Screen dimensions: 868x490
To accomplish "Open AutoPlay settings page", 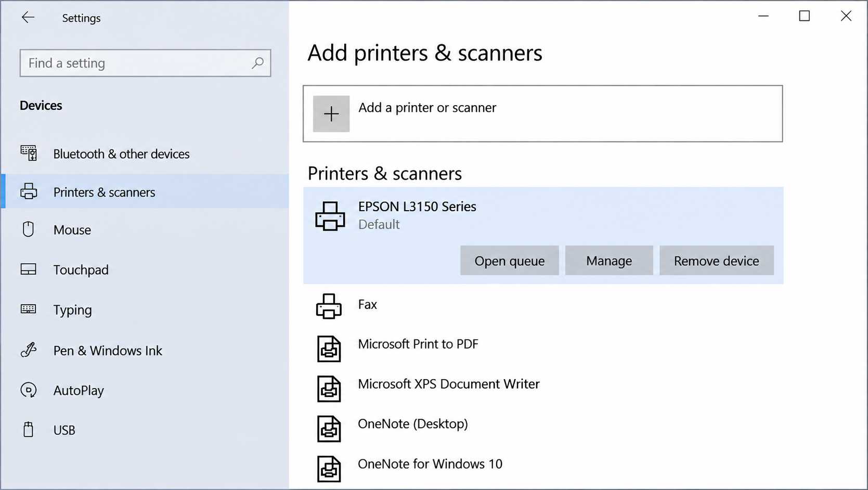I will pos(145,390).
